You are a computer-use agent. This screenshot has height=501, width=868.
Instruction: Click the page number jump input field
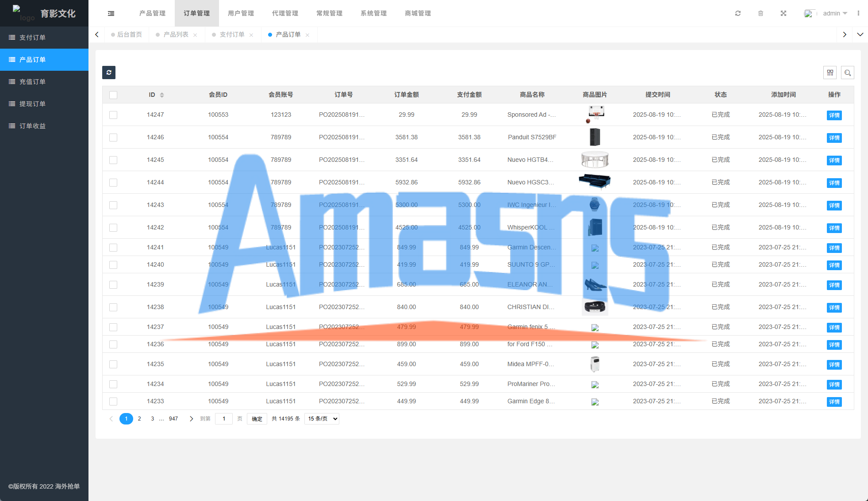tap(224, 419)
